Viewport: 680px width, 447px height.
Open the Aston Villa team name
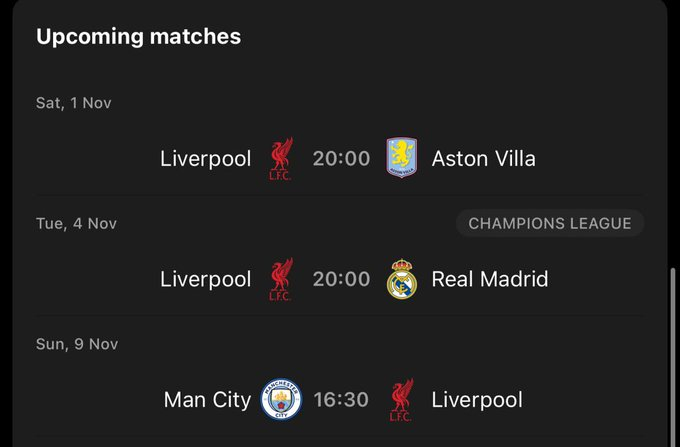(x=483, y=159)
